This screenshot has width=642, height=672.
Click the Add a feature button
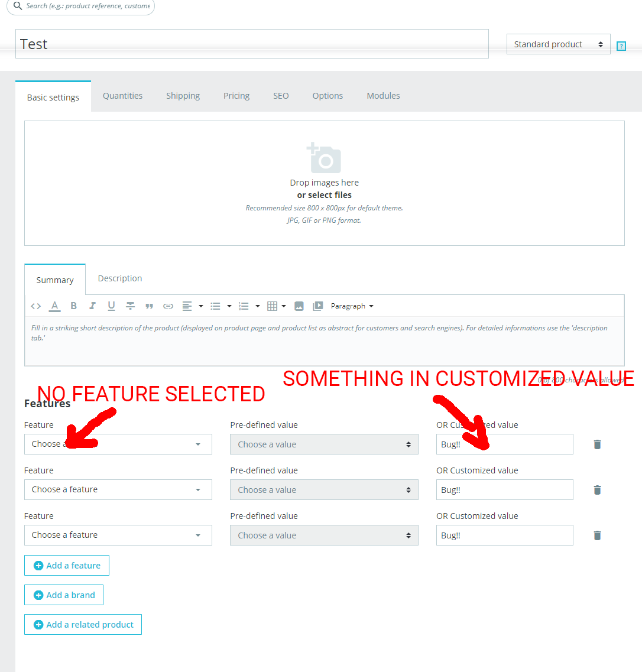tap(67, 565)
